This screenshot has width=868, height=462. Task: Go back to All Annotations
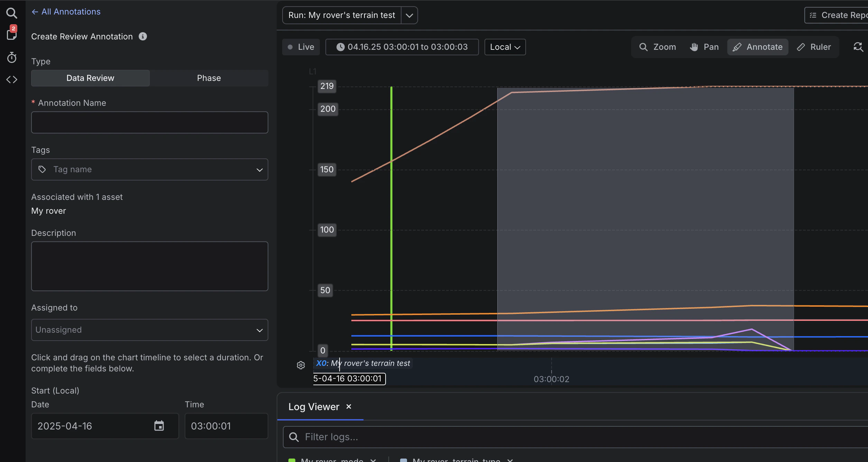(x=66, y=12)
